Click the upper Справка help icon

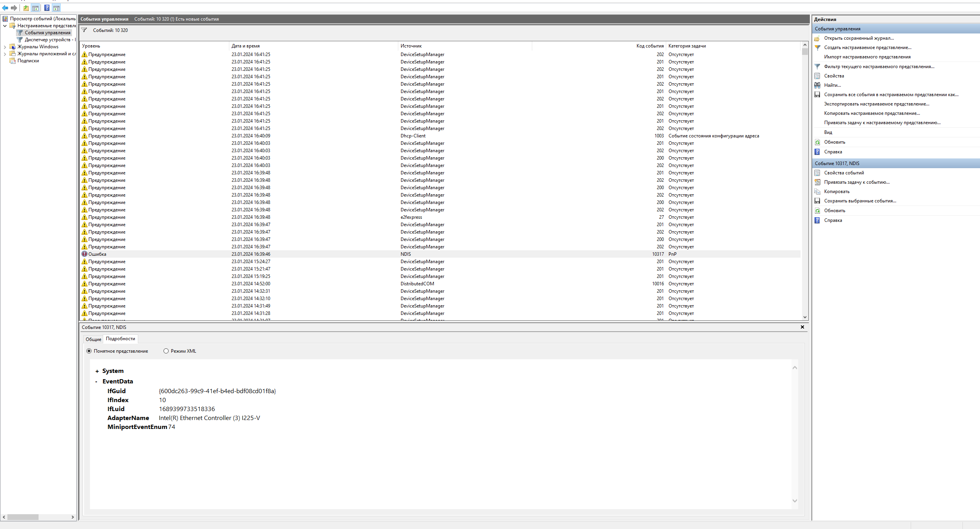click(817, 152)
